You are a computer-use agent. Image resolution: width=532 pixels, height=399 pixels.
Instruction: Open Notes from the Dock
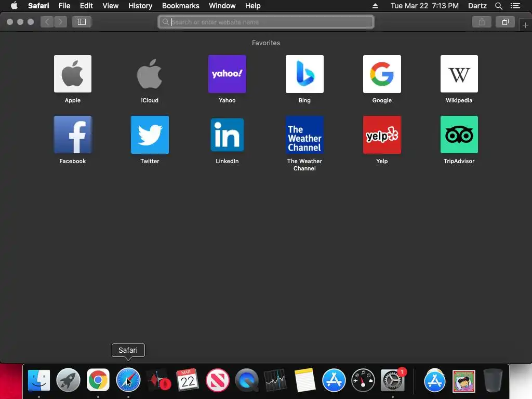point(304,380)
